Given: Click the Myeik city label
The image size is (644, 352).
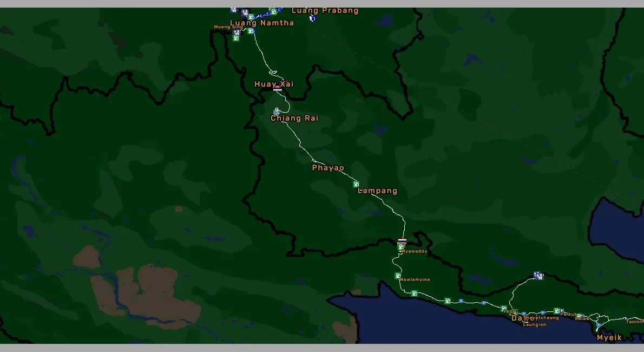Looking at the screenshot, I should click(x=609, y=338).
